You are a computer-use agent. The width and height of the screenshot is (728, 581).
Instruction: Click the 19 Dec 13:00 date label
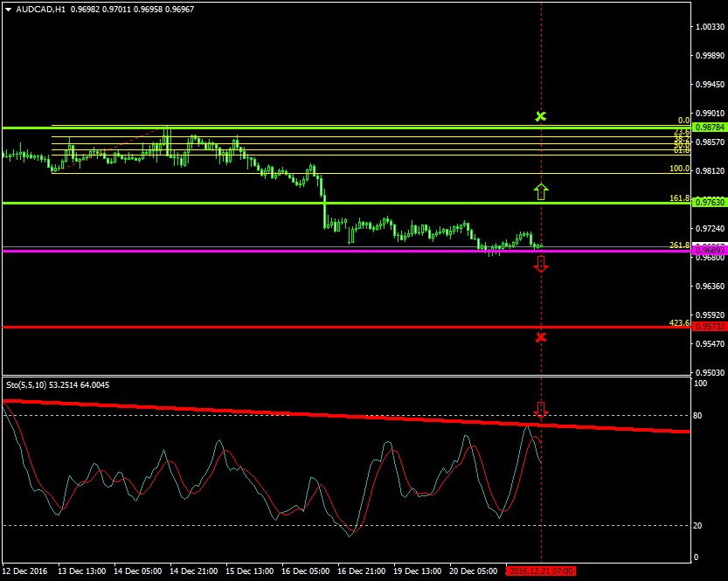point(418,571)
